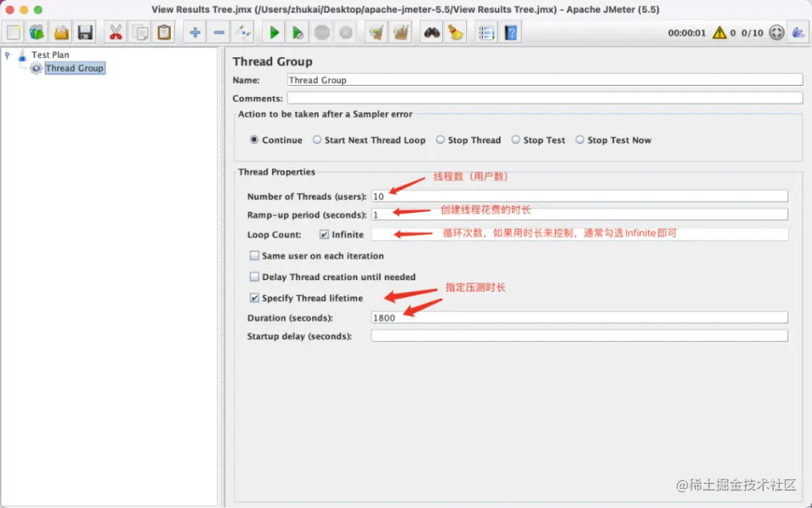The width and height of the screenshot is (812, 508).
Task: Open the Function Helper list icon
Action: pyautogui.click(x=486, y=32)
